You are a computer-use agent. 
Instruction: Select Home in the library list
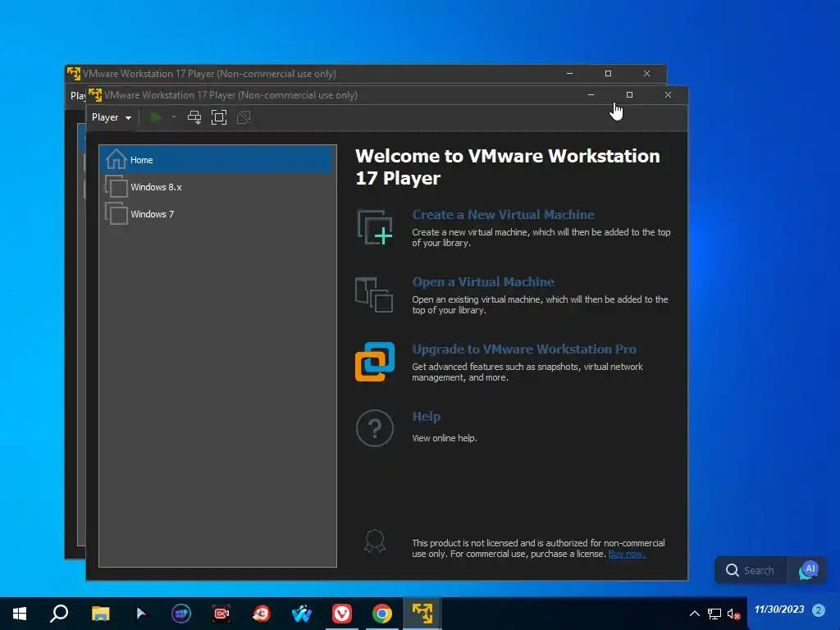[x=217, y=160]
